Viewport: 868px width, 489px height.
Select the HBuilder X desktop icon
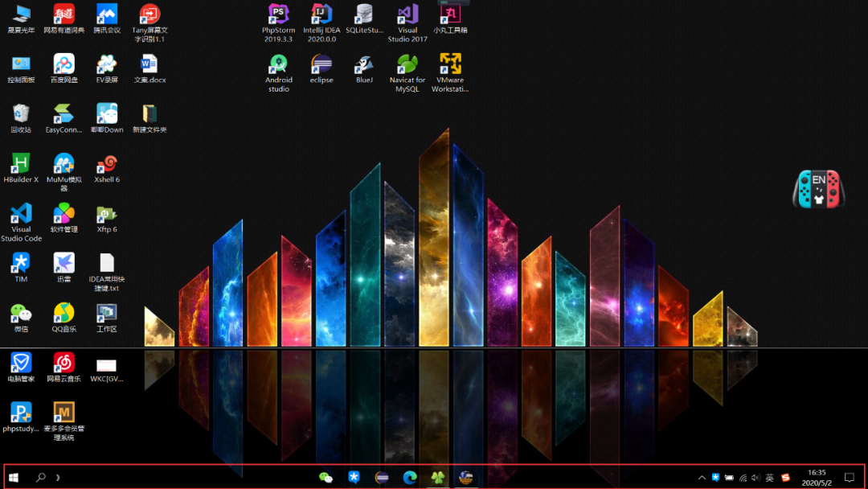point(21,164)
